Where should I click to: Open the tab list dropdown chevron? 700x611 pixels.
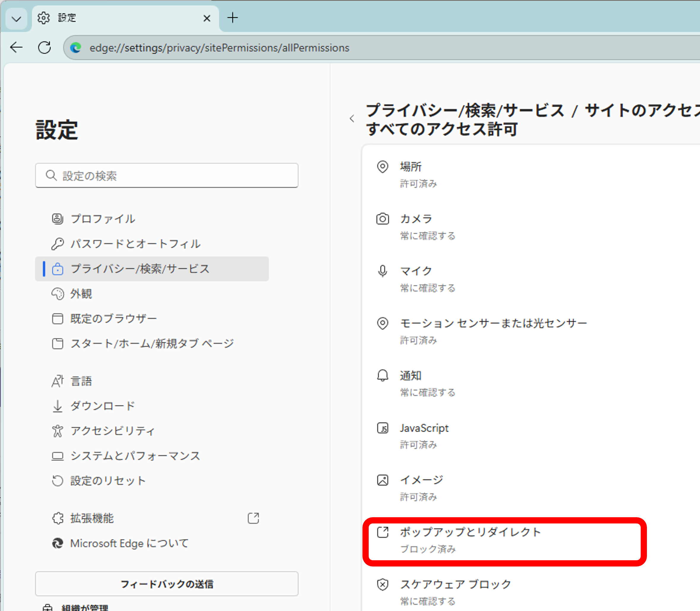click(16, 18)
